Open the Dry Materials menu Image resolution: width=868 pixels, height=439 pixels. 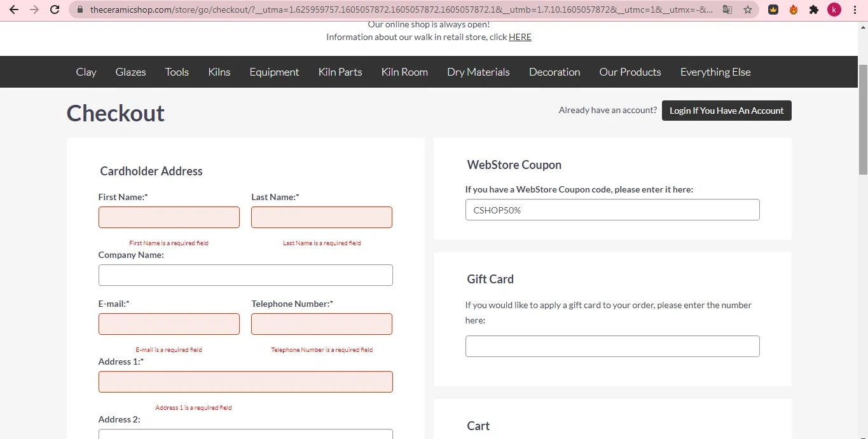(x=478, y=72)
